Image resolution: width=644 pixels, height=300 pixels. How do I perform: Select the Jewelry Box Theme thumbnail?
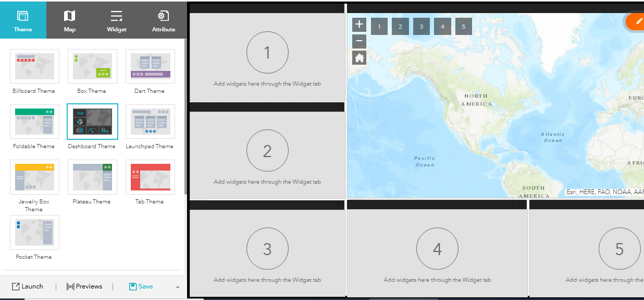point(34,177)
